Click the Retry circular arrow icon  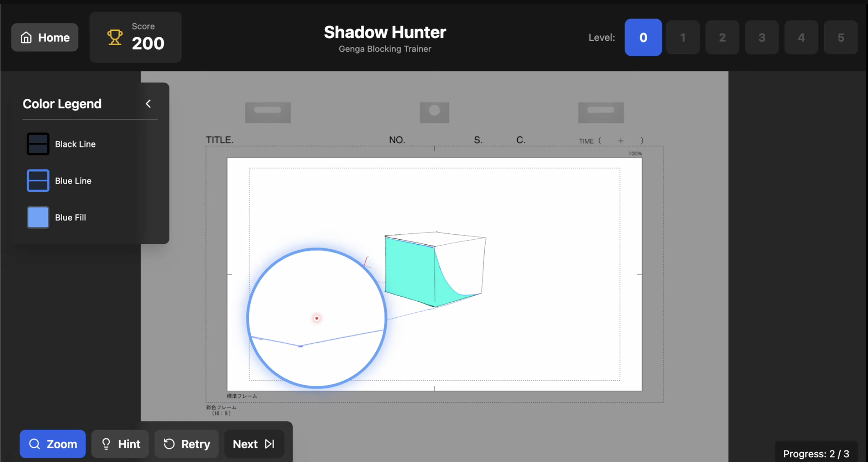click(169, 444)
